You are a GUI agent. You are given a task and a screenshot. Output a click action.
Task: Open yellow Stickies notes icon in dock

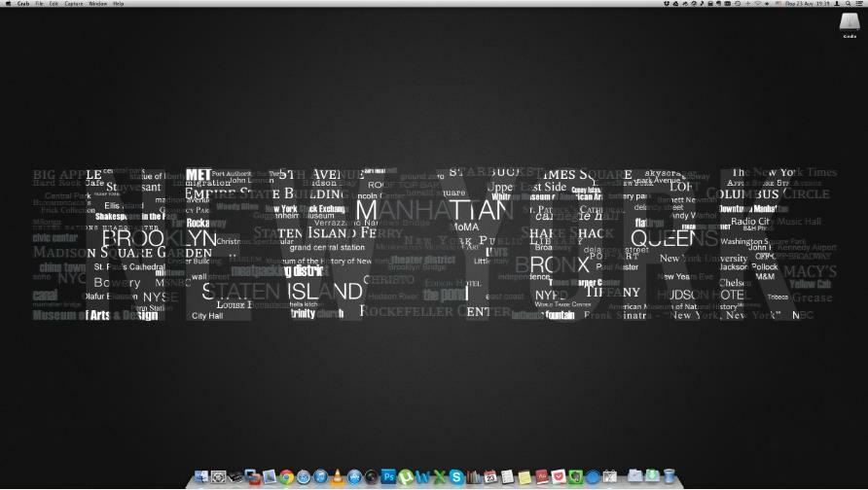[524, 476]
